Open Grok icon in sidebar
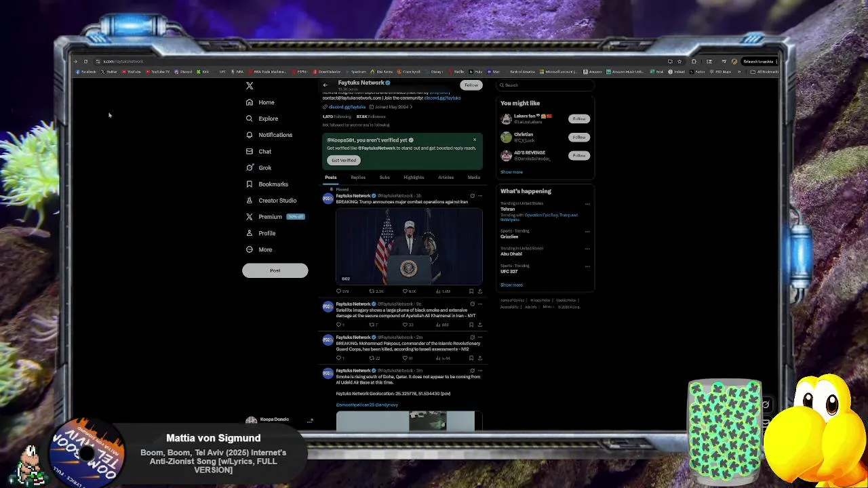 coord(250,167)
